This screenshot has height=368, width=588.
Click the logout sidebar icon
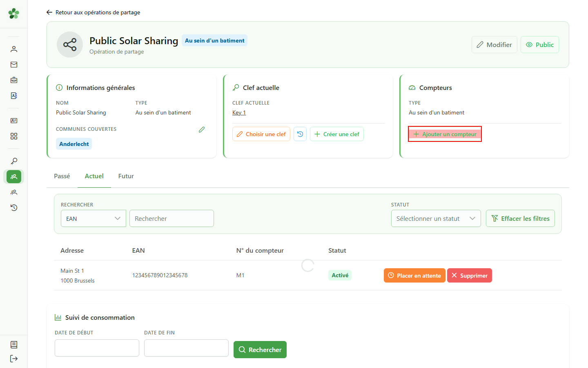click(x=14, y=359)
